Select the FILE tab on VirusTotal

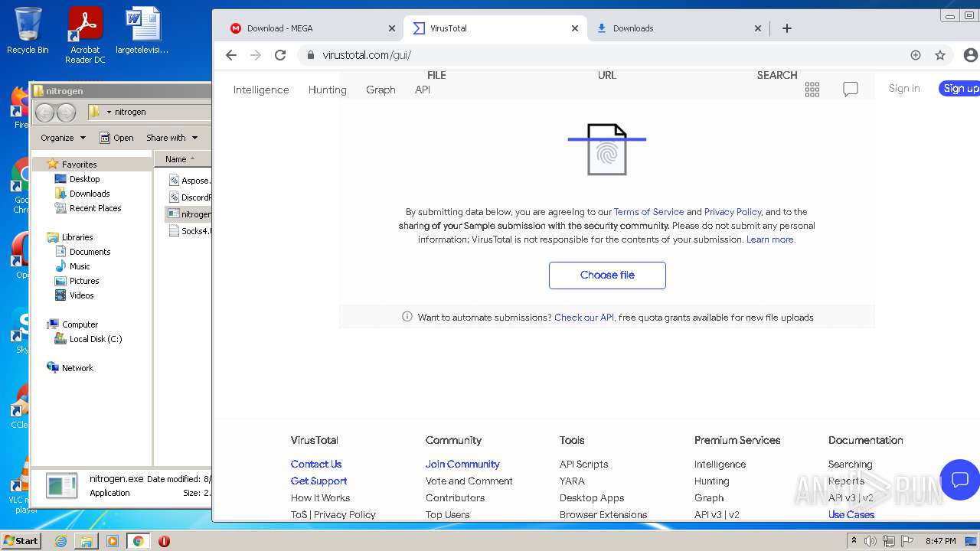436,75
